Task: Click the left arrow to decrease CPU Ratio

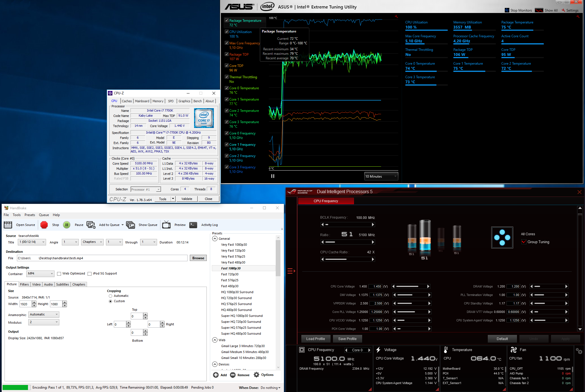Action: [323, 242]
